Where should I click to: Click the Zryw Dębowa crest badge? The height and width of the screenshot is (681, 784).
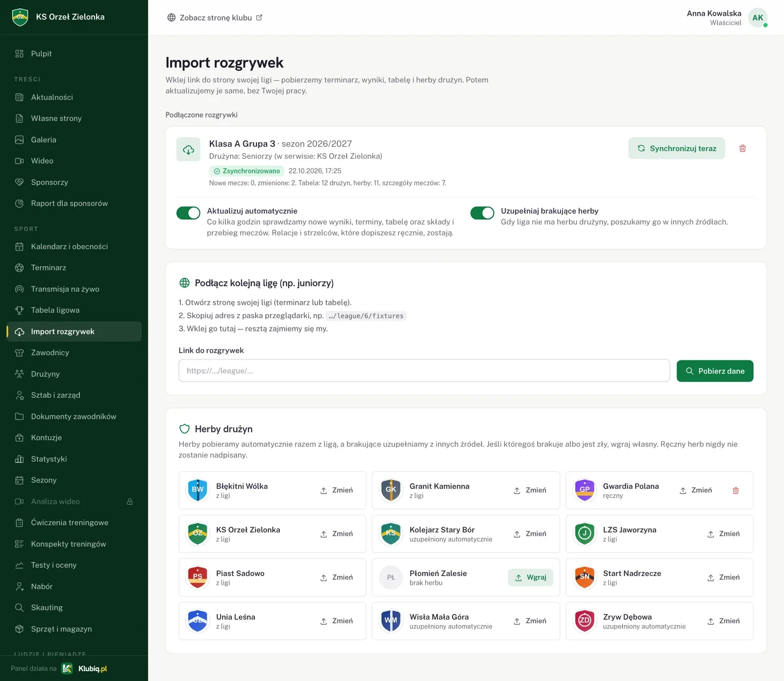pyautogui.click(x=585, y=621)
